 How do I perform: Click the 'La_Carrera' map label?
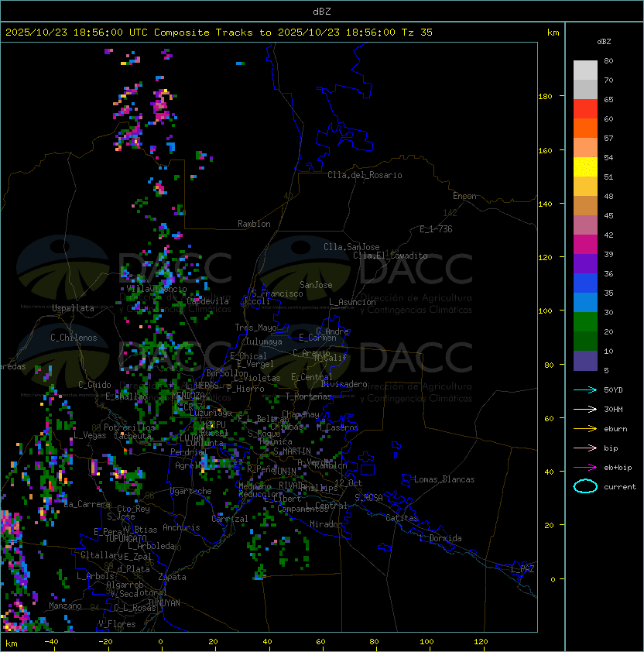[x=87, y=504]
